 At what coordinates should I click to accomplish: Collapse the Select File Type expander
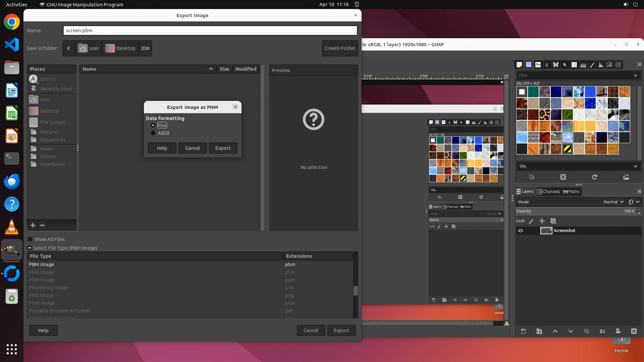30,248
